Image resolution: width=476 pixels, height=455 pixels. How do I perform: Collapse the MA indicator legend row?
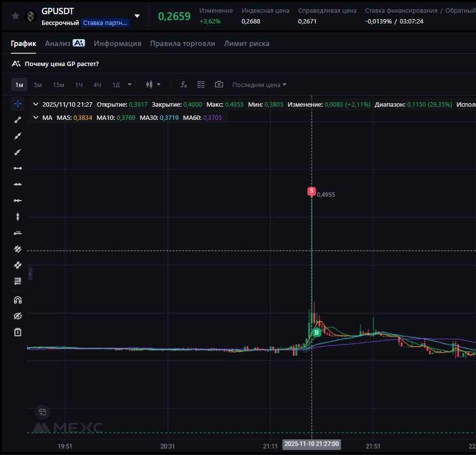tap(36, 117)
